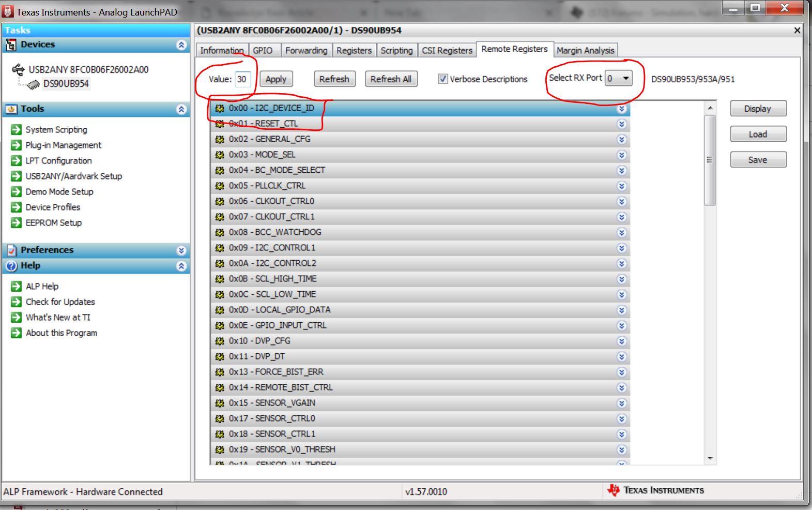Collapse the Tools panel
812x510 pixels.
point(181,109)
